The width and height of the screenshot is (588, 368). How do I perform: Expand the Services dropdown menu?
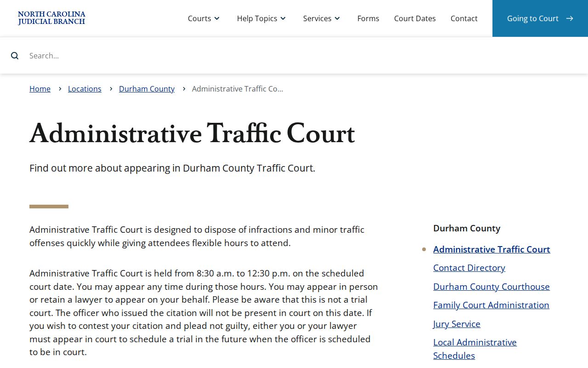322,18
